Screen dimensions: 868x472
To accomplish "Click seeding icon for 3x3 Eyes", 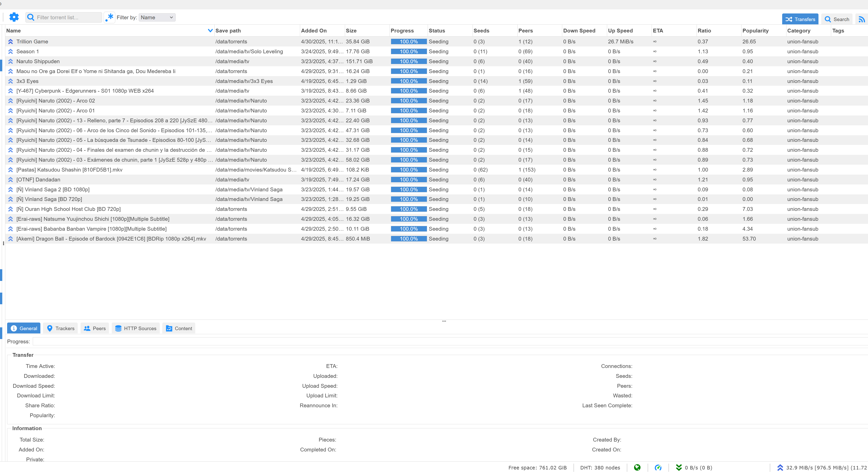I will click(x=10, y=81).
